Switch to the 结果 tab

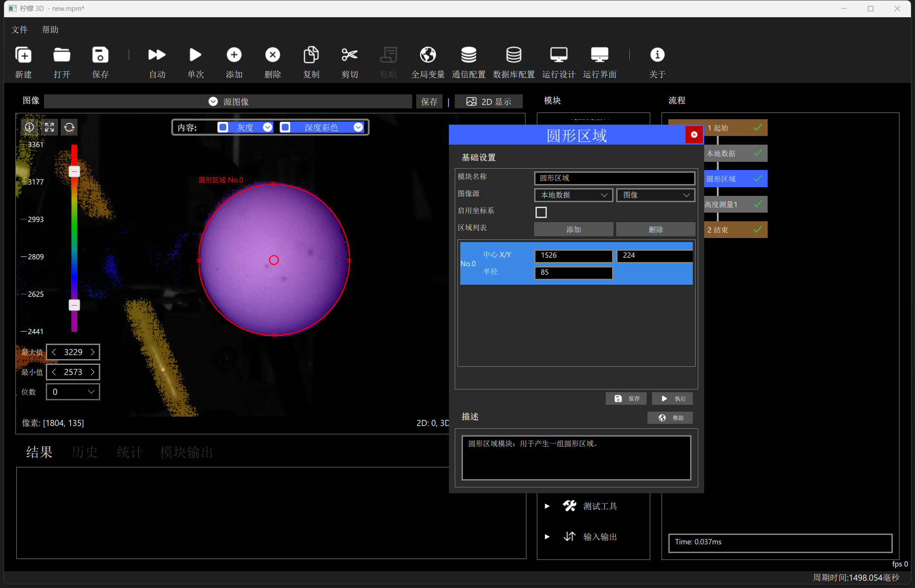point(39,452)
